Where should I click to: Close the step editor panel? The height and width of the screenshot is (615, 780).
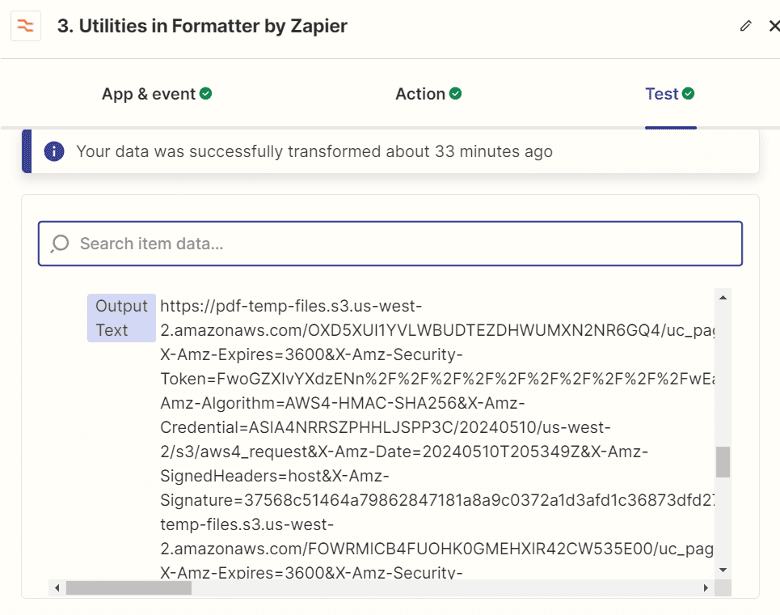click(774, 26)
